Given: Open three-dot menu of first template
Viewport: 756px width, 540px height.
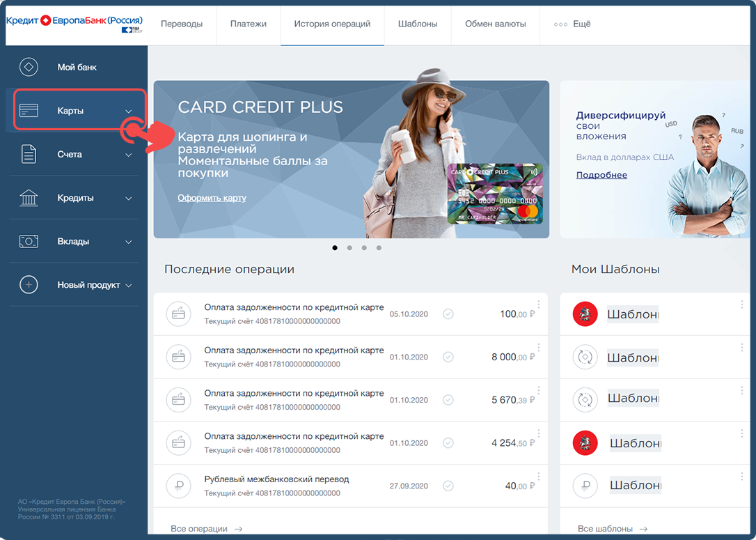Looking at the screenshot, I should click(x=741, y=305).
